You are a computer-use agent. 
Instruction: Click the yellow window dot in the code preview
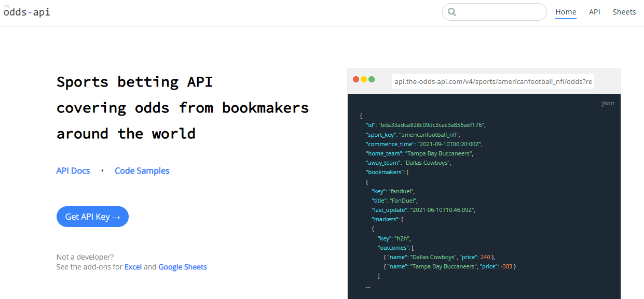pyautogui.click(x=363, y=79)
